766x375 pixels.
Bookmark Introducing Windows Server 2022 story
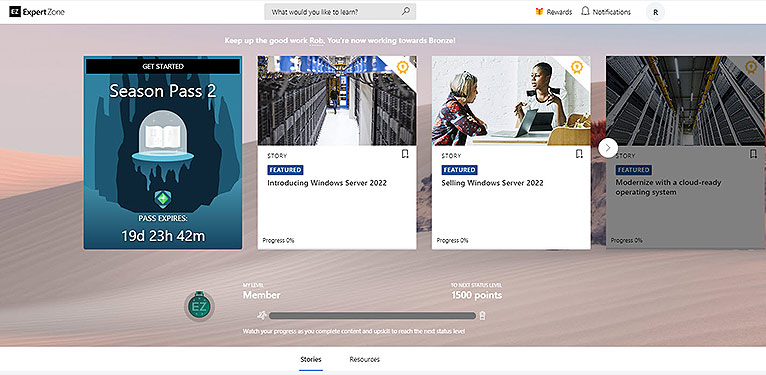pyautogui.click(x=405, y=154)
